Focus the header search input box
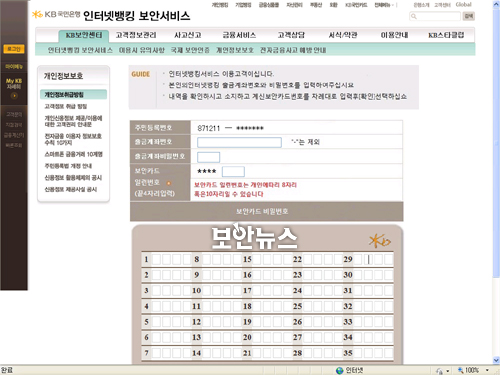 click(x=435, y=16)
